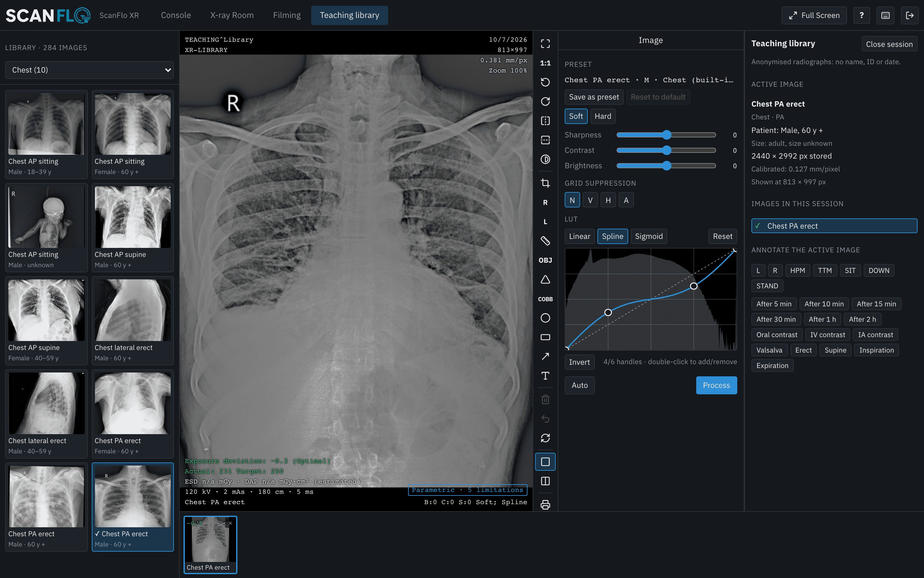Set zoom to 1:1
Image resolution: width=924 pixels, height=578 pixels.
[545, 63]
